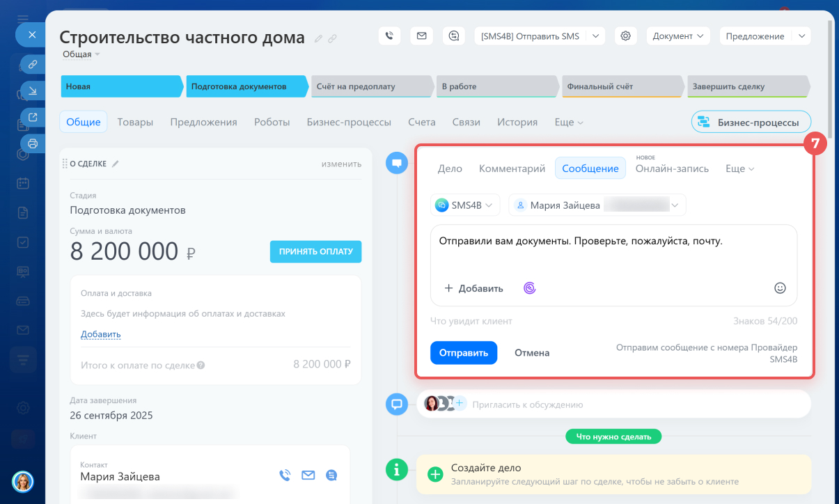
Task: Open the settings gear icon in header
Action: coord(626,36)
